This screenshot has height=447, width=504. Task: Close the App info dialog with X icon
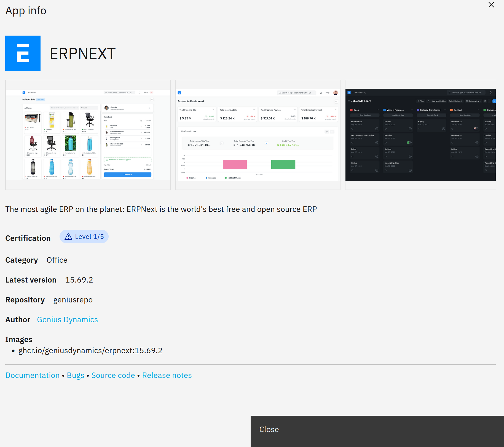click(491, 5)
